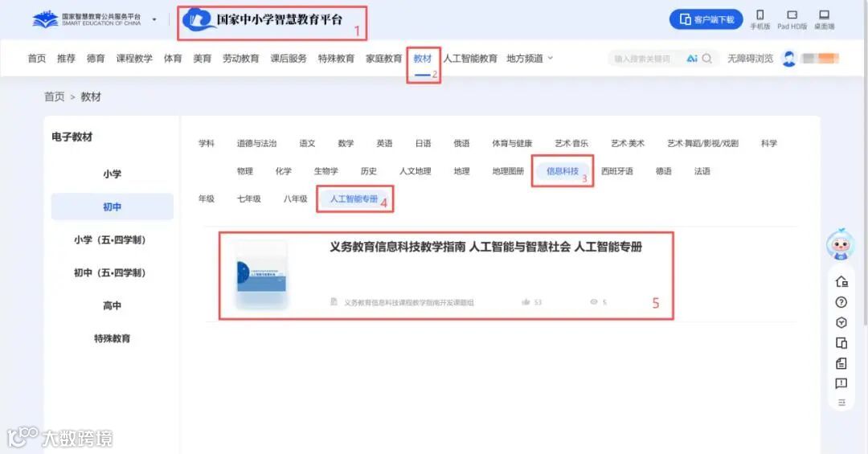Click the document icon in right sidebar
The width and height of the screenshot is (868, 454).
[x=841, y=363]
